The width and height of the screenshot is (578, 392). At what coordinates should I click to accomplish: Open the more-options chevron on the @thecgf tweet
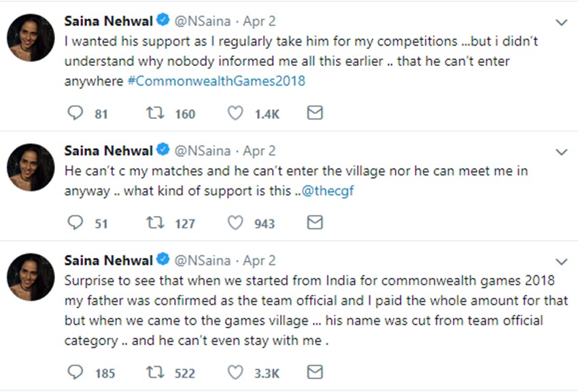[561, 152]
